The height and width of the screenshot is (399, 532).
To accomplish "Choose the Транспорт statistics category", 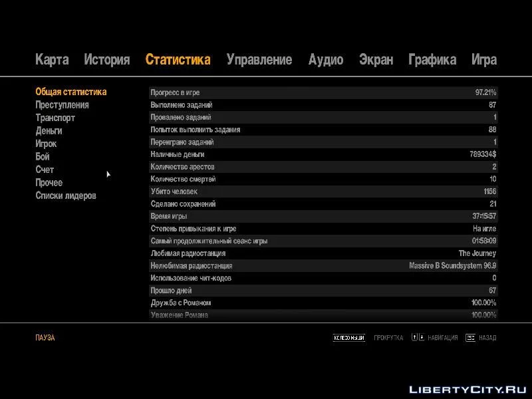I will coord(55,118).
